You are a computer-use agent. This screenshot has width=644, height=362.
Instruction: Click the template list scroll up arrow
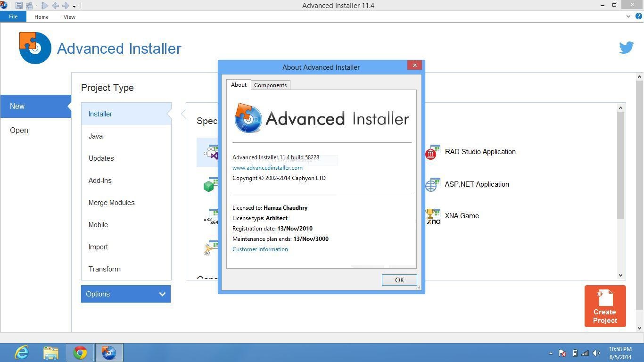(x=620, y=108)
